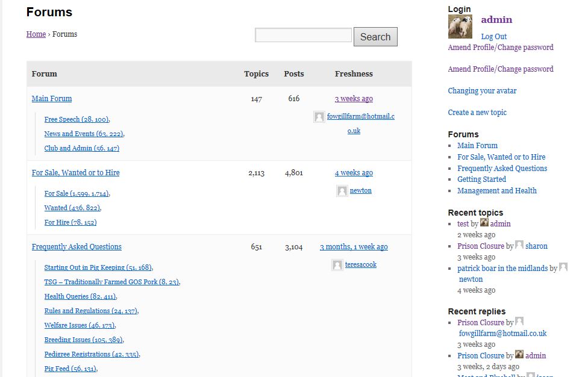588x377 pixels.
Task: Click fowgillfarm's avatar under Main Forum freshness
Action: (x=319, y=117)
